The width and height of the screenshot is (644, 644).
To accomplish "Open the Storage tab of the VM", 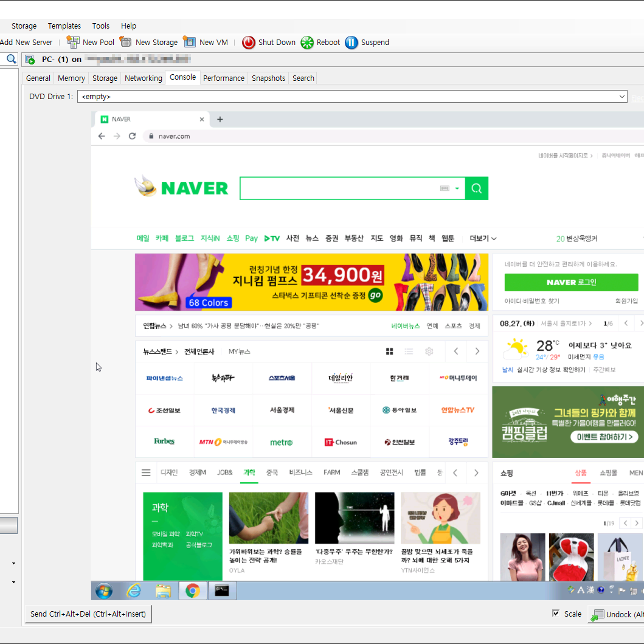I will pyautogui.click(x=105, y=78).
